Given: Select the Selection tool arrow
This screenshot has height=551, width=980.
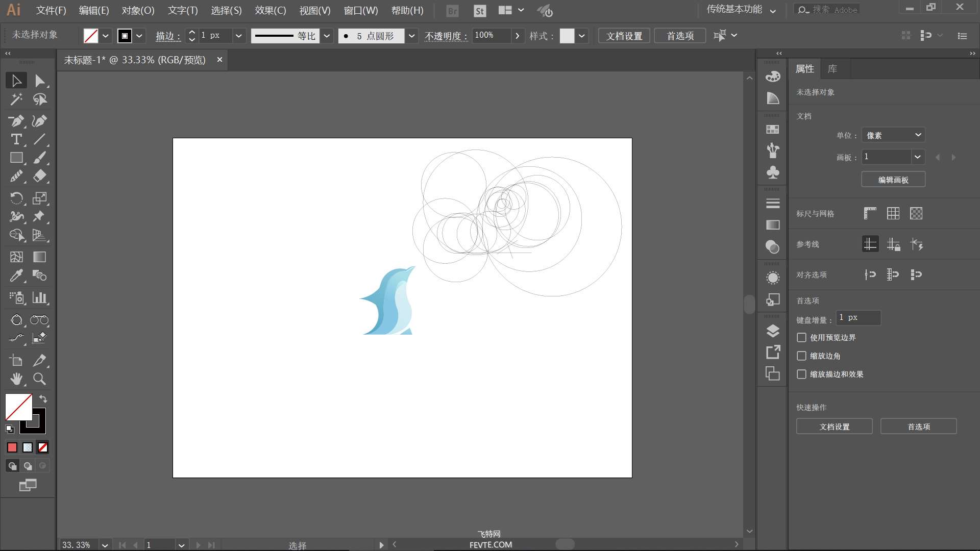Looking at the screenshot, I should pyautogui.click(x=16, y=81).
